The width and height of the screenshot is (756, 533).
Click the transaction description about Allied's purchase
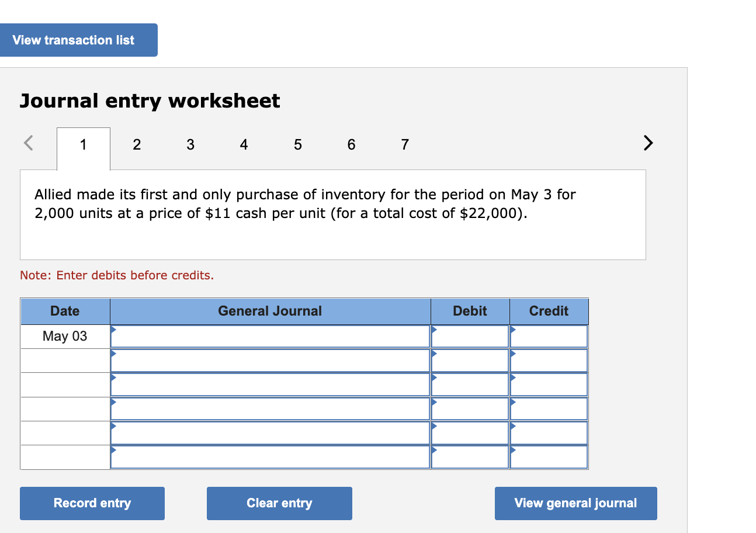pyautogui.click(x=305, y=204)
